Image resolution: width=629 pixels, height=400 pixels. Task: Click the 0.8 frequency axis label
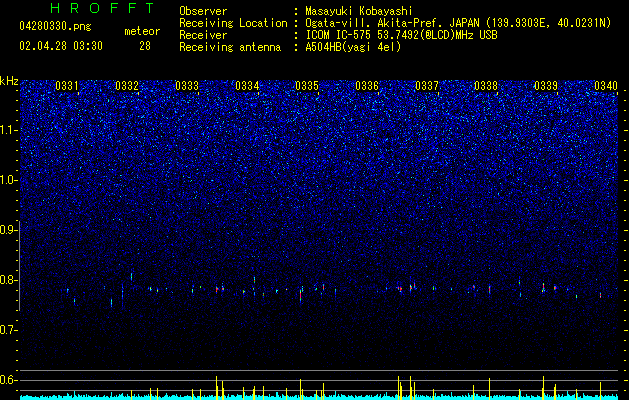pyautogui.click(x=8, y=280)
